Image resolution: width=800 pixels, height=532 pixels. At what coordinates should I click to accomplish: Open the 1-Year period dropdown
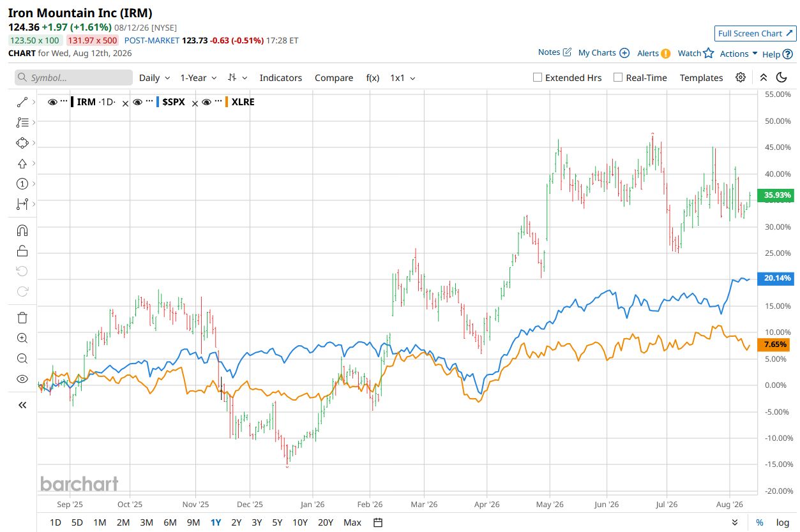pyautogui.click(x=199, y=78)
